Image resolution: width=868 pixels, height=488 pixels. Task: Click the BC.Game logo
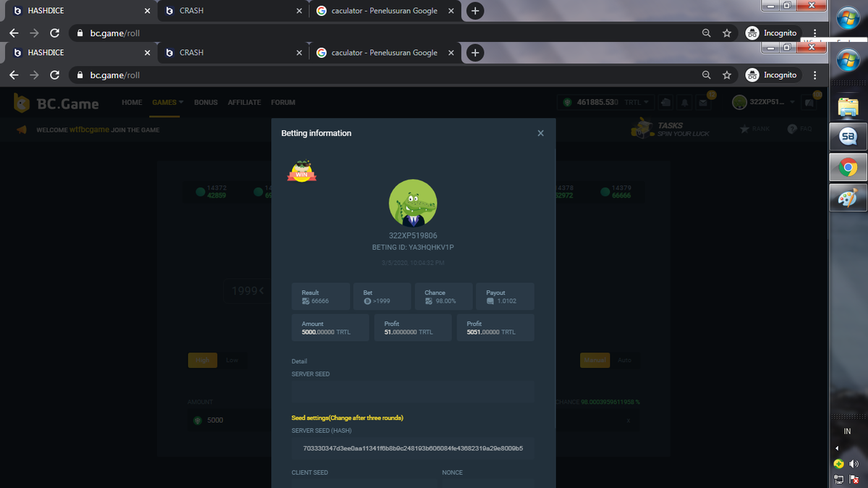(x=56, y=104)
